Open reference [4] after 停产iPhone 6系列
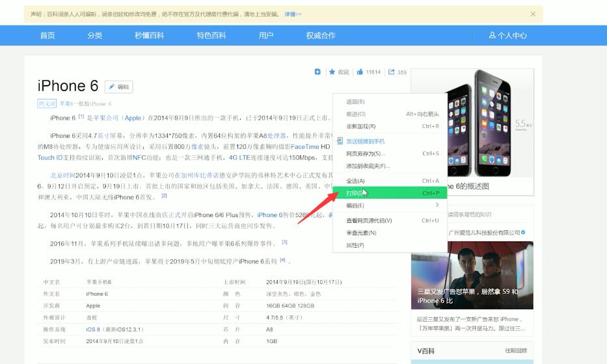Viewport: 607px width, 364px height. point(282,260)
